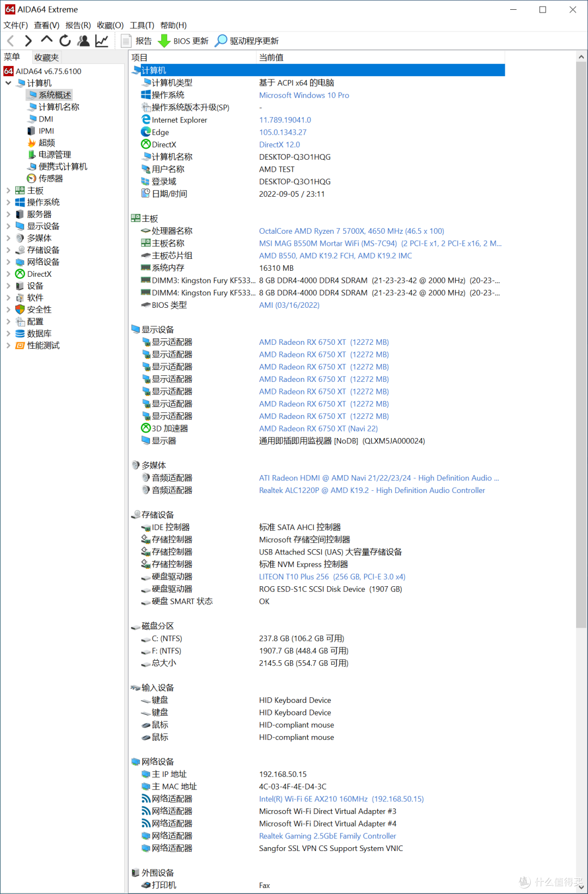
Task: Expand the 显示设备 tree node
Action: (8, 226)
